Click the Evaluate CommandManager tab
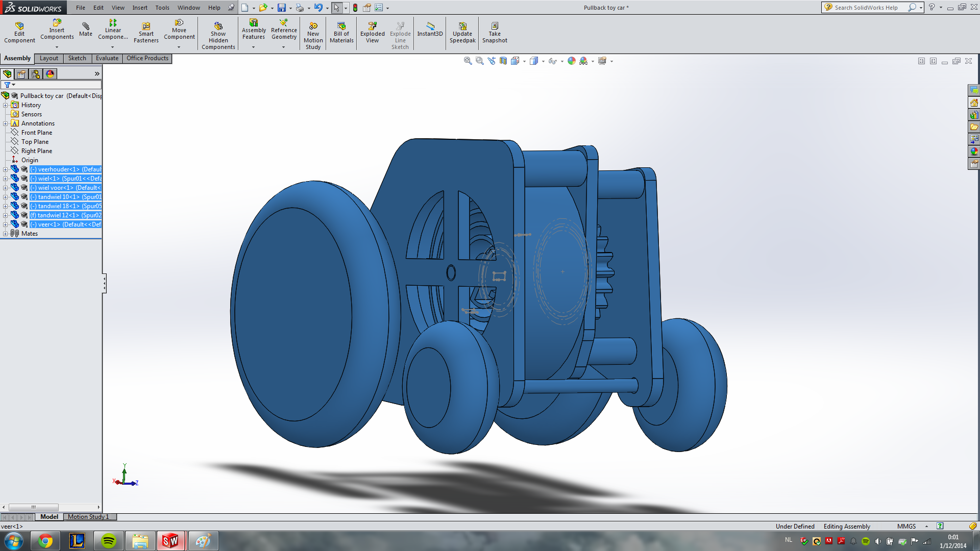 coord(107,58)
